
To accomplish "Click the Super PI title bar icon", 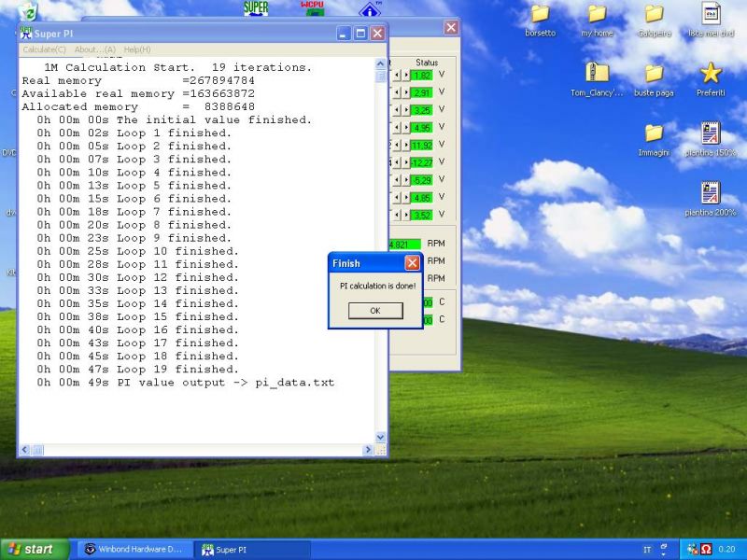I will click(x=26, y=34).
